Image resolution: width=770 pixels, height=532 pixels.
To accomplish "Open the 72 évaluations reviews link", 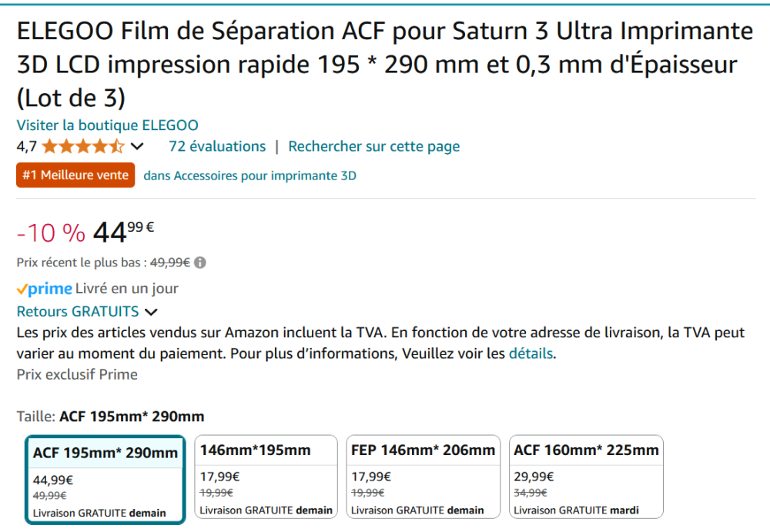I will [217, 146].
